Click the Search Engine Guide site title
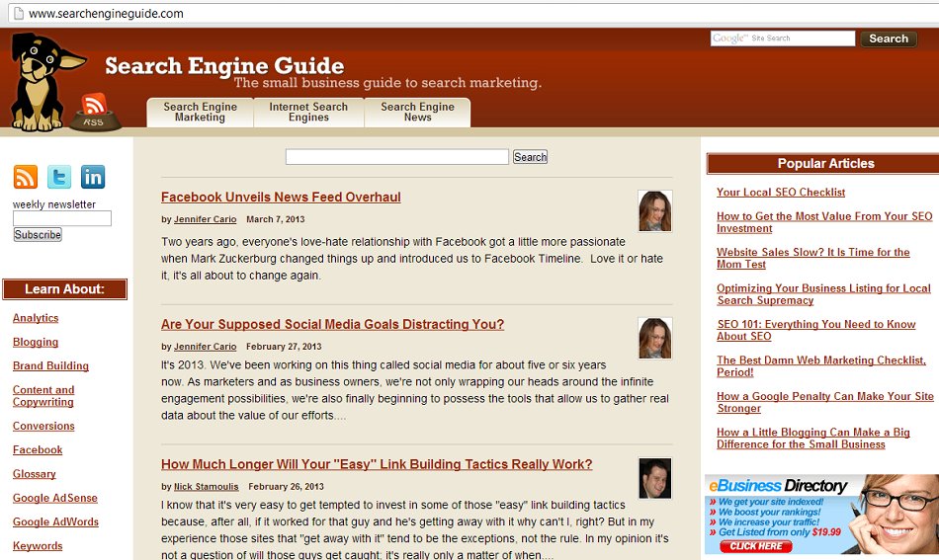Viewport: 939px width, 560px height. pos(224,66)
